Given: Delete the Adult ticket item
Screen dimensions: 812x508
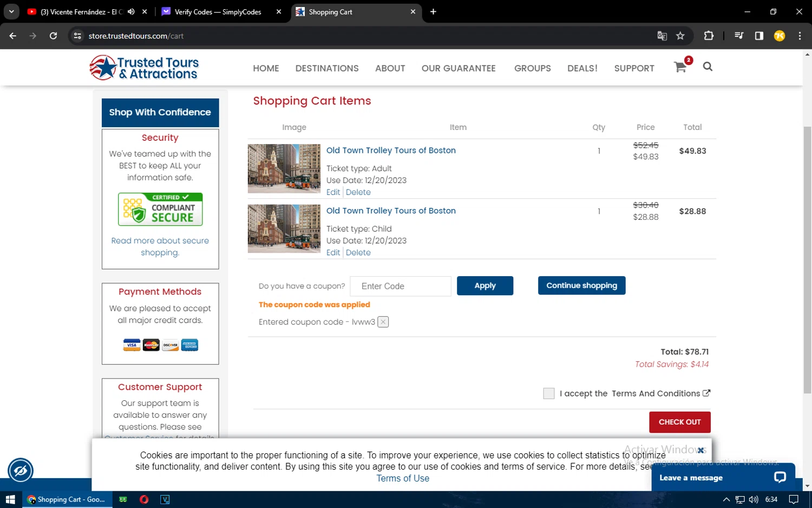Looking at the screenshot, I should (x=358, y=192).
